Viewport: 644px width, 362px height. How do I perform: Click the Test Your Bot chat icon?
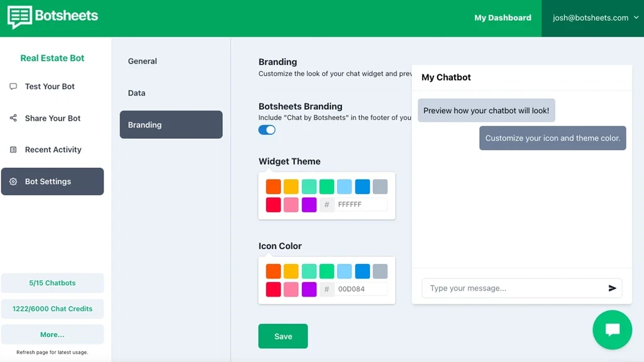click(13, 87)
